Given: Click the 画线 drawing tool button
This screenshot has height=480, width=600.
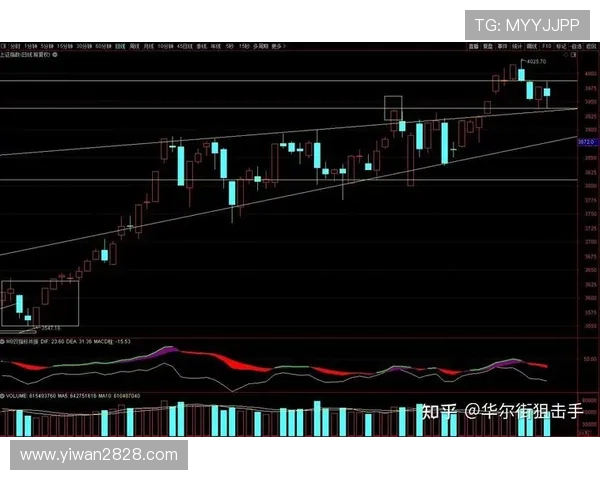Looking at the screenshot, I should click(532, 46).
